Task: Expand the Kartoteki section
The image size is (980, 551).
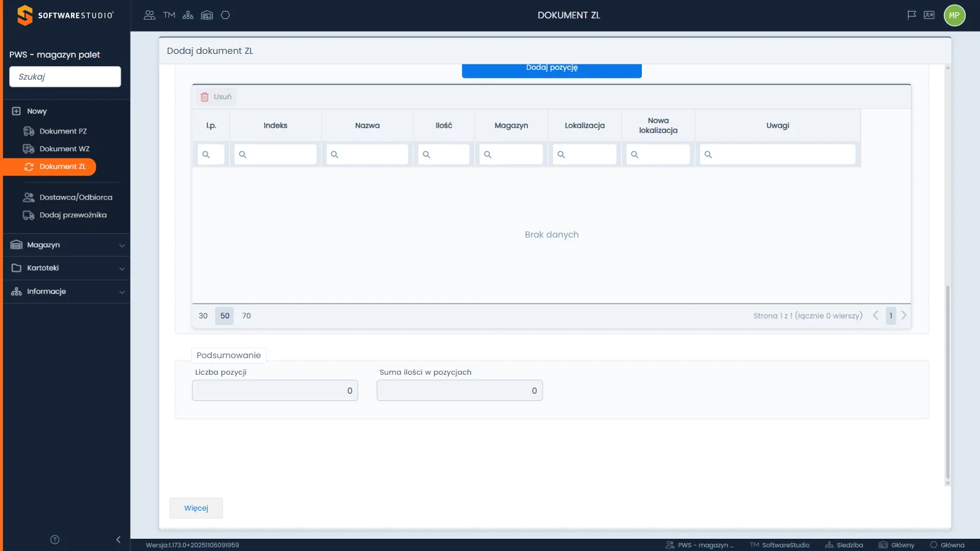Action: tap(67, 268)
